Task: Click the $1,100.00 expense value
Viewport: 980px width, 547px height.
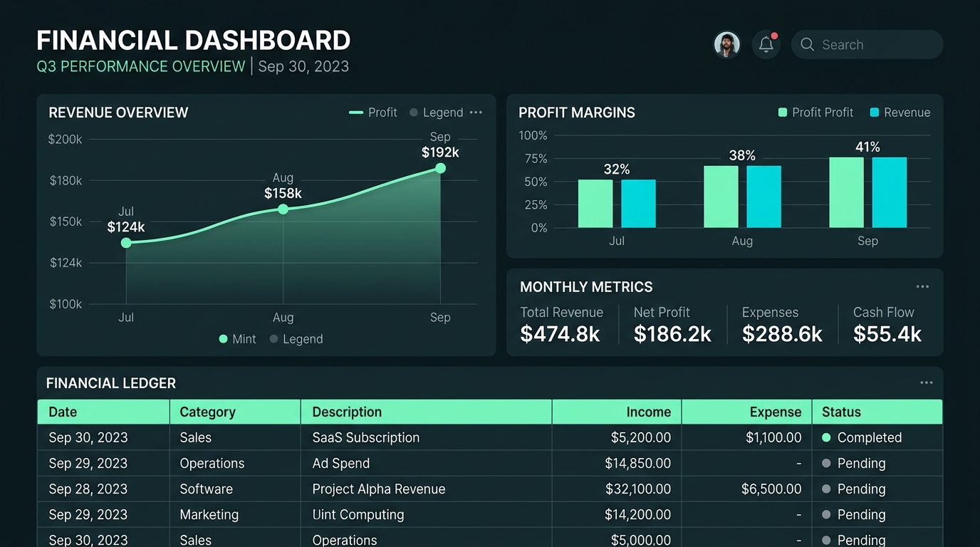Action: (x=773, y=437)
